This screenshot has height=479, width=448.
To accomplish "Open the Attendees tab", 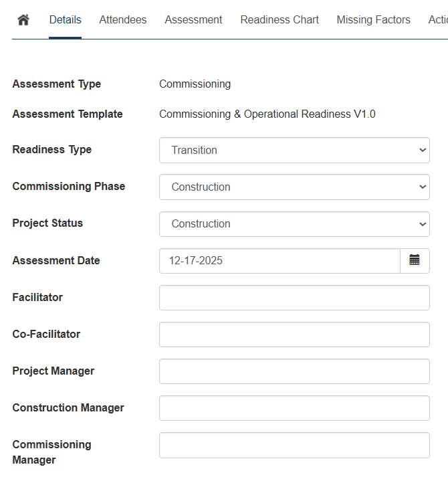I will [x=122, y=20].
